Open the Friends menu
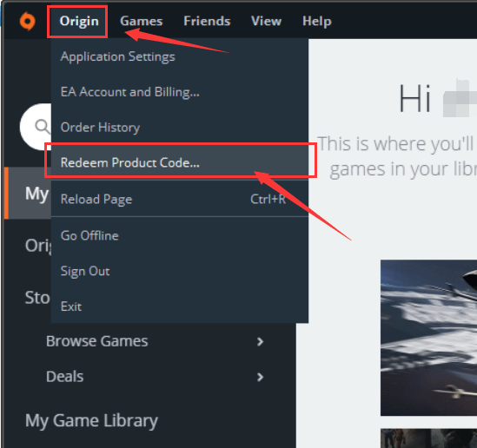477x448 pixels. 207,22
